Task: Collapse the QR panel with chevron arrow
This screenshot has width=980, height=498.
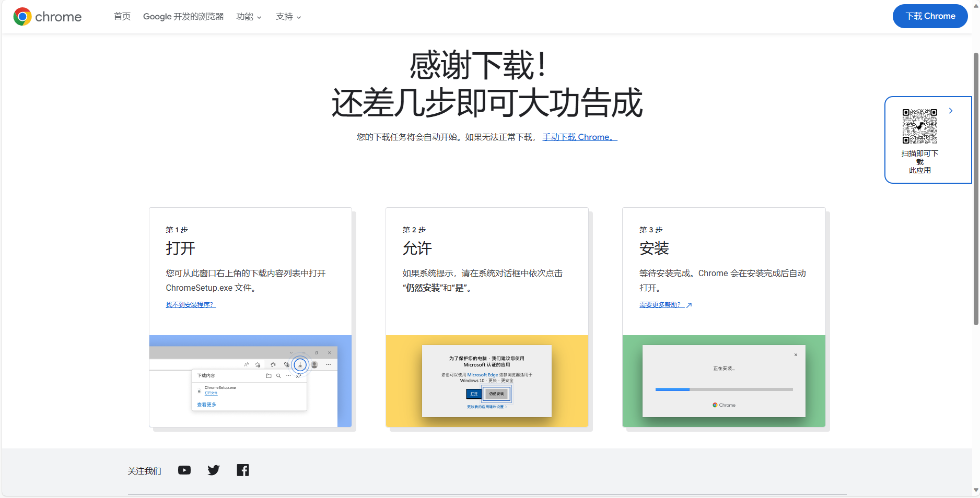Action: point(951,111)
